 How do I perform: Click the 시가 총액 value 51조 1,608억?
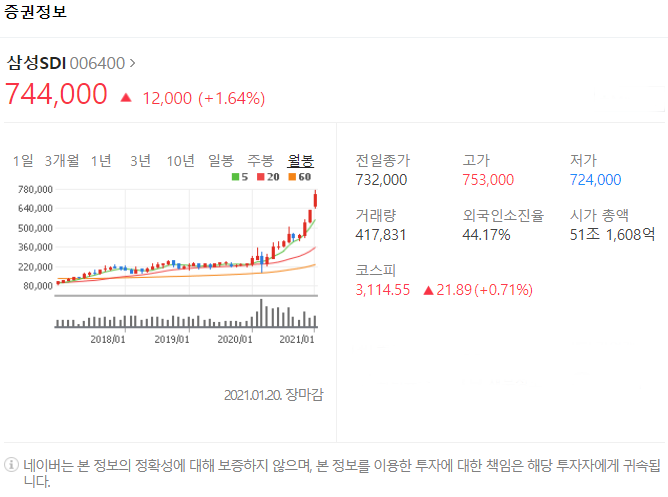pos(612,235)
